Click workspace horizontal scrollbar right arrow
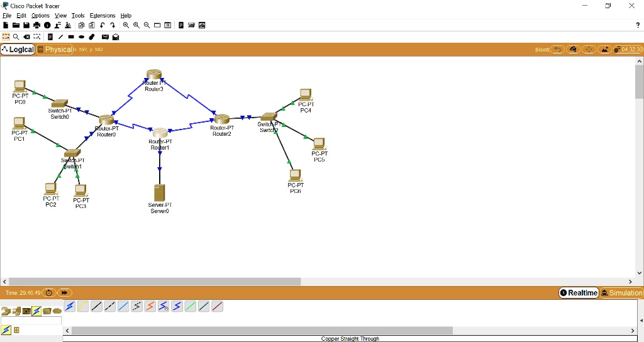This screenshot has width=644, height=342. 630,282
